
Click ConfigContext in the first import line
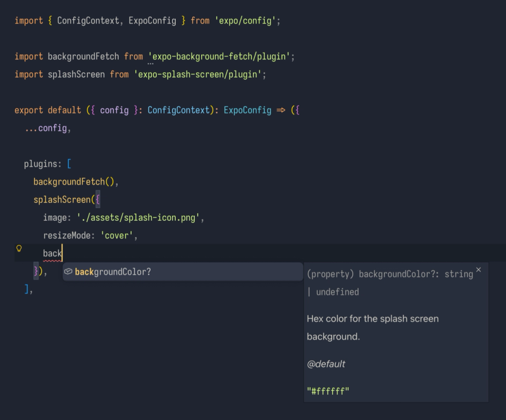click(88, 21)
